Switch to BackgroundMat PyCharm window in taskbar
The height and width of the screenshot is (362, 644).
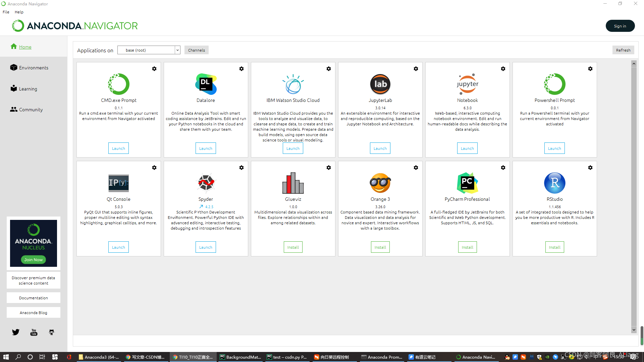pyautogui.click(x=240, y=357)
